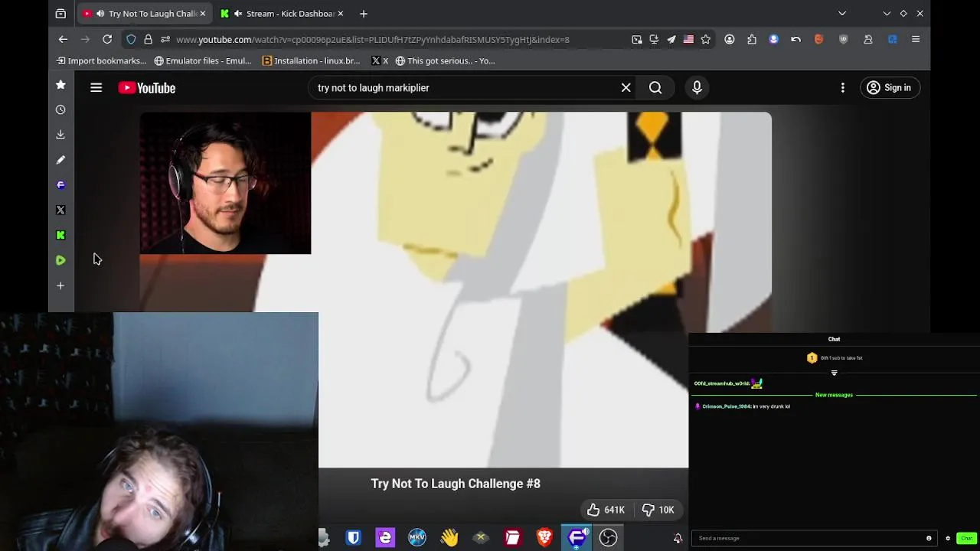This screenshot has height=551, width=980.
Task: Click the Markiplier video player
Action: (x=456, y=290)
